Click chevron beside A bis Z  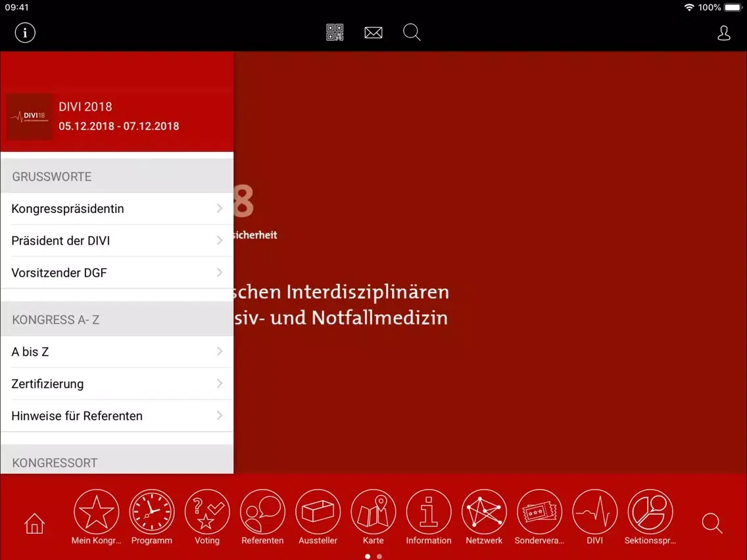220,352
